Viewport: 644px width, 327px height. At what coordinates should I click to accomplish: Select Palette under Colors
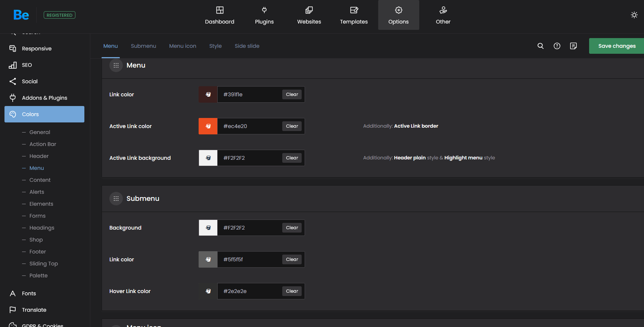38,275
